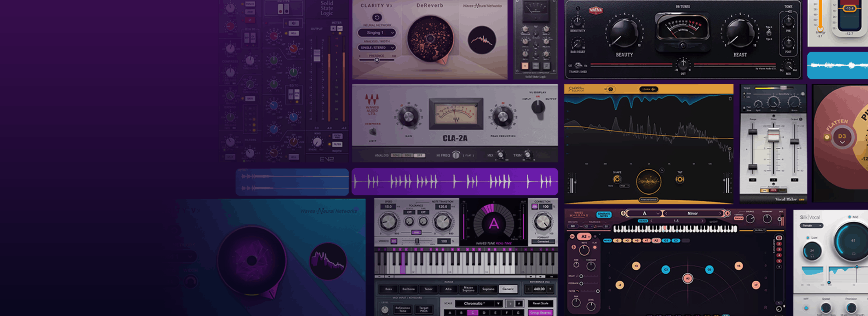The image size is (868, 316).
Task: Open the Singing 1 neural network dropdown
Action: [x=377, y=33]
